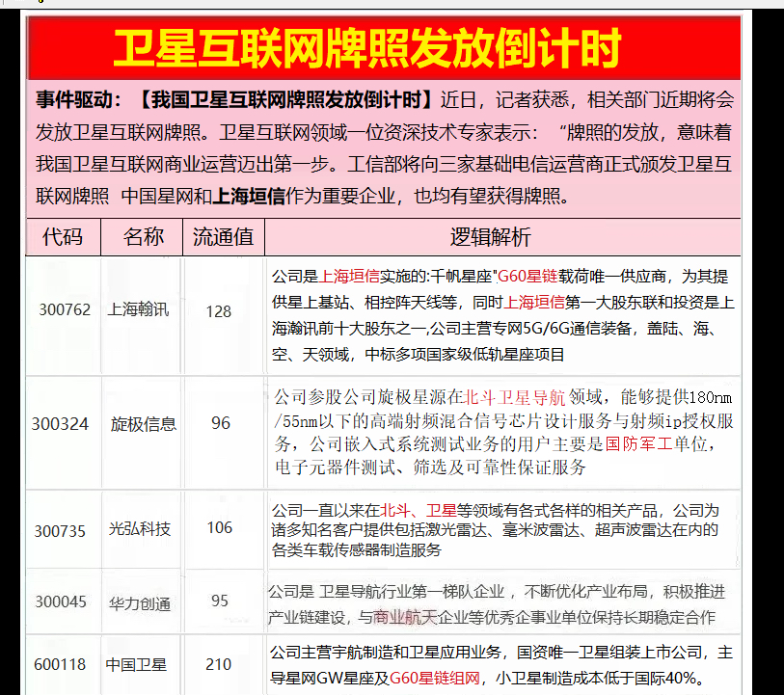This screenshot has height=695, width=784.
Task: Click stock code 300762
Action: pos(65,309)
